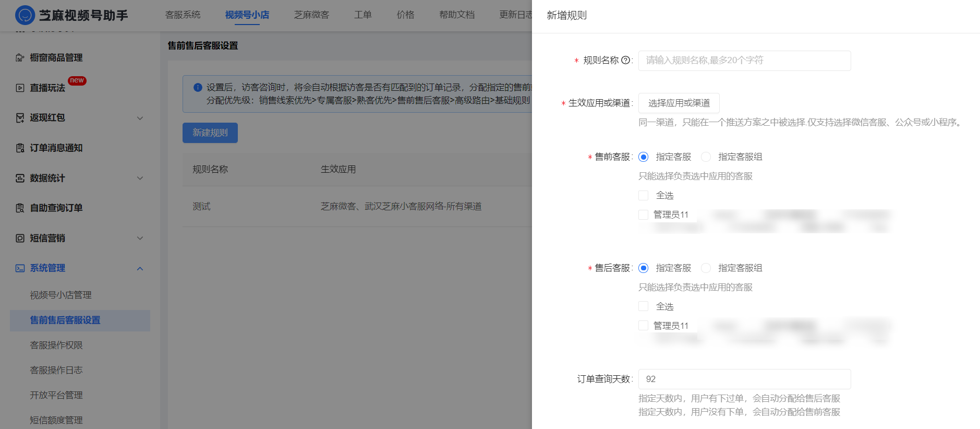Check 管理员11 under 售后客服
980x429 pixels.
tap(643, 326)
